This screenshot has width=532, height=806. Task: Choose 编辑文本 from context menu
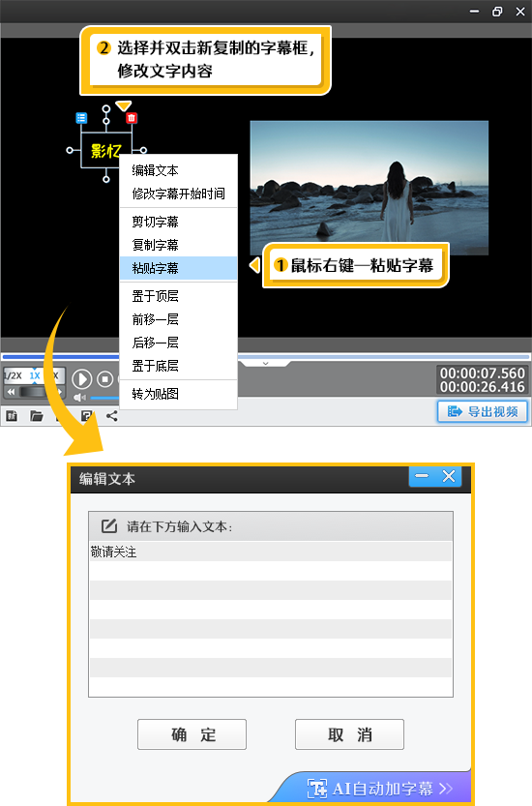click(178, 170)
